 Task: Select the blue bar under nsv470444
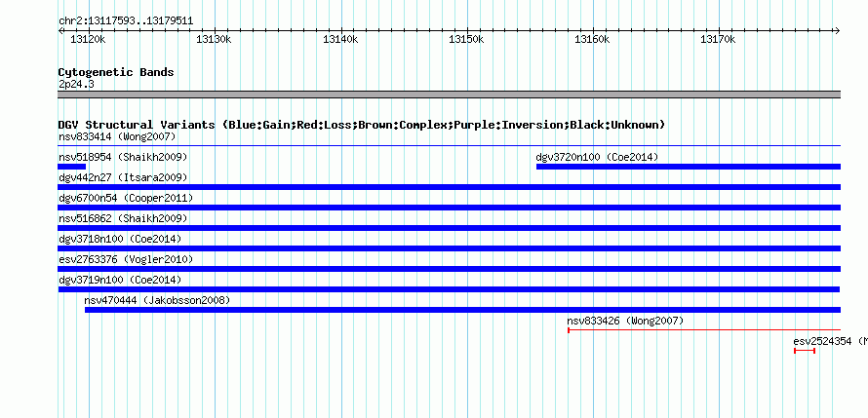(x=462, y=310)
